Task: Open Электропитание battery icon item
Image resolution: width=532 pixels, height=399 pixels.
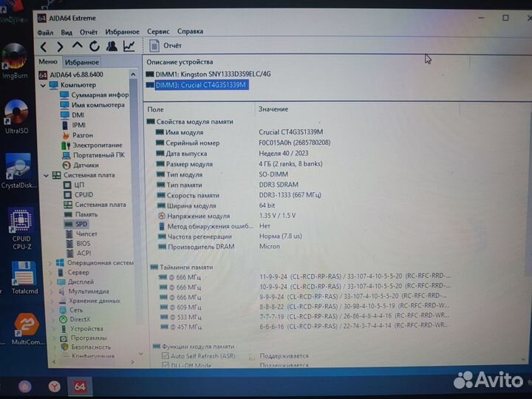Action: (66, 146)
